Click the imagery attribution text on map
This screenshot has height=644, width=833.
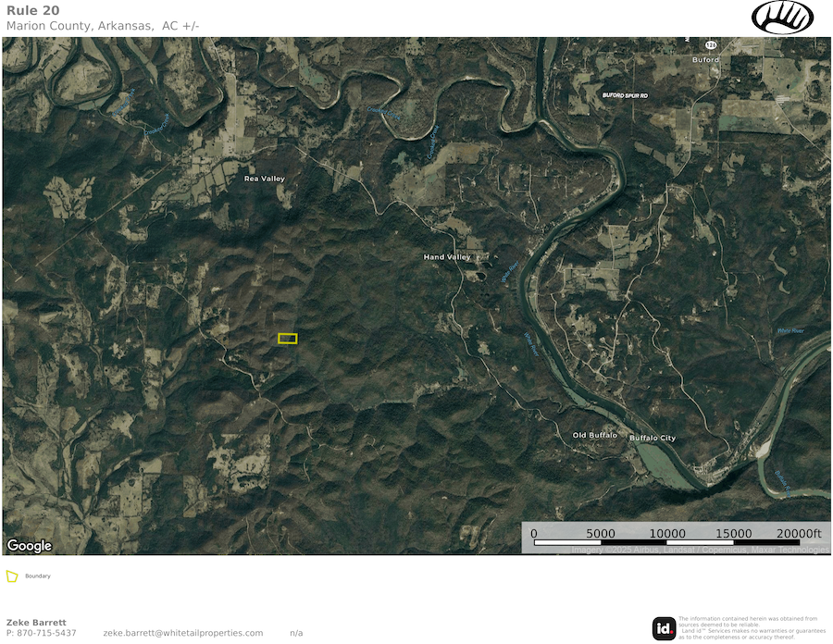click(699, 551)
